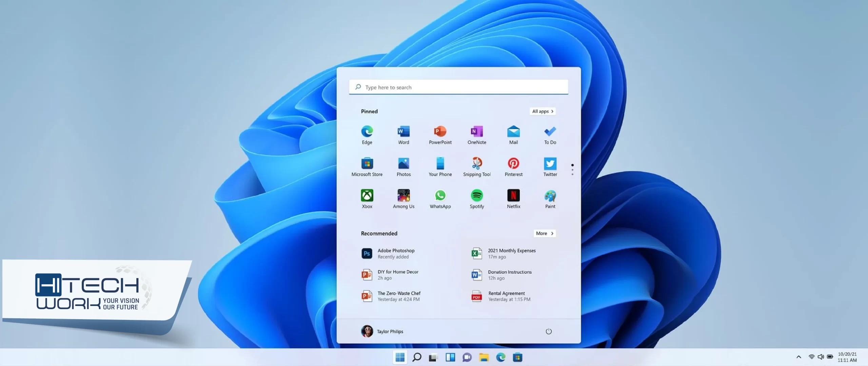The height and width of the screenshot is (366, 868).
Task: Open the Wi-Fi network status icon
Action: (x=811, y=357)
